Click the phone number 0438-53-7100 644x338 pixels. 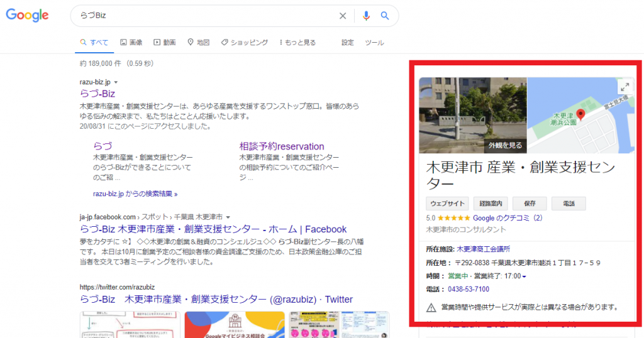(468, 289)
